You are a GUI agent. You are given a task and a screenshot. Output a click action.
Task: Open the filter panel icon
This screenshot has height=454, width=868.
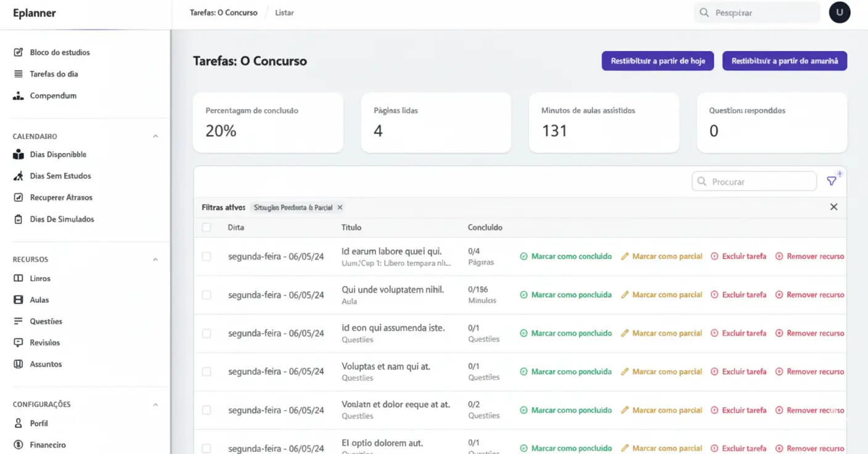(x=832, y=181)
